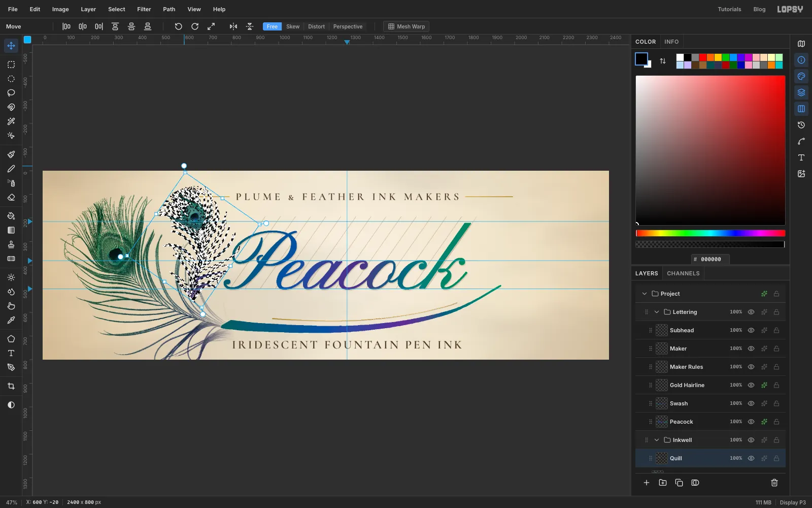Select the Lasso tool

tap(11, 93)
